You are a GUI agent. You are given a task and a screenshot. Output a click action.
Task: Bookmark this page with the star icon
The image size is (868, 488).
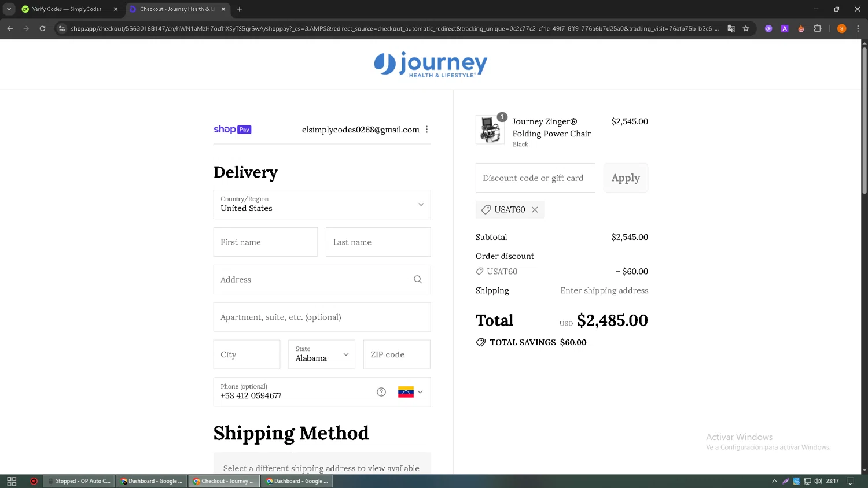pos(746,28)
